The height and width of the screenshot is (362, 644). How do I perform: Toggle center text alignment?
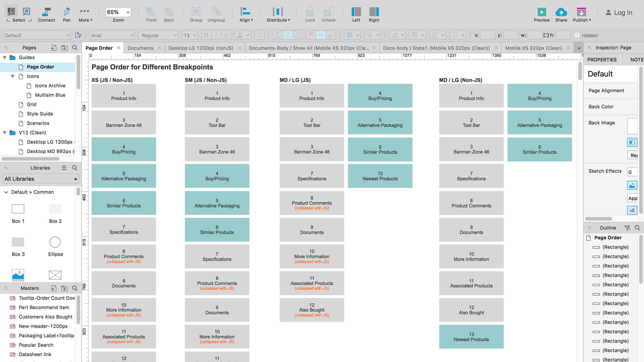click(x=287, y=35)
